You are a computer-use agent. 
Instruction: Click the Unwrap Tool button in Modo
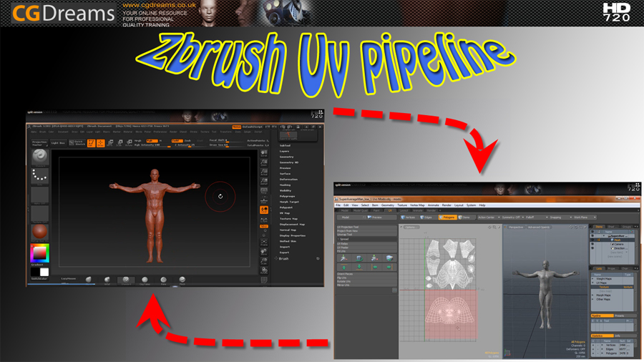click(x=367, y=235)
